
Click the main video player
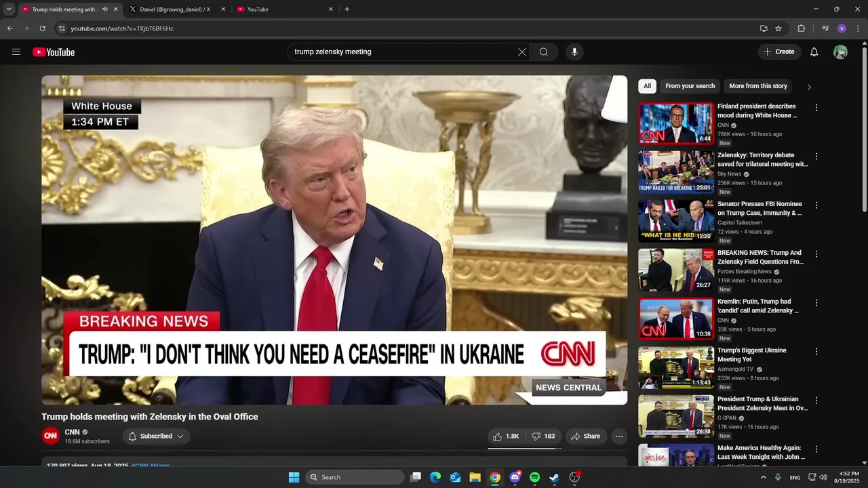tap(334, 240)
